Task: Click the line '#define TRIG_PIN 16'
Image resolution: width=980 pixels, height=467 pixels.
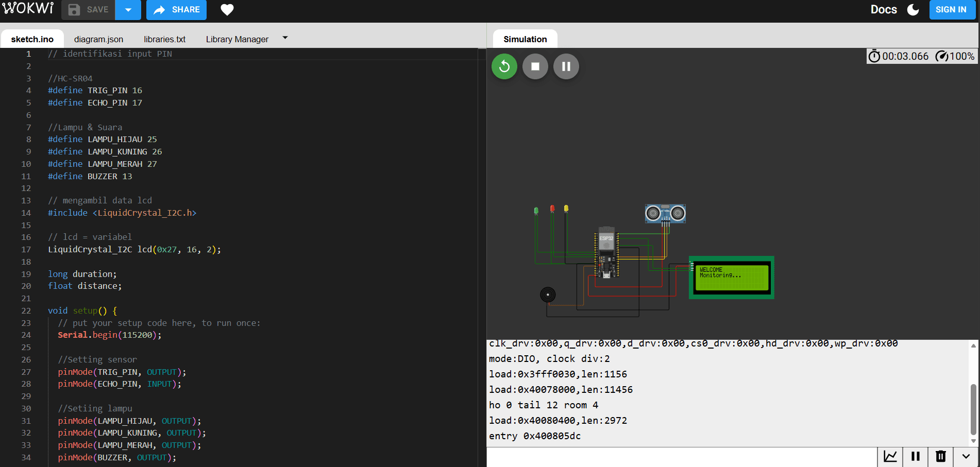Action: [x=95, y=91]
